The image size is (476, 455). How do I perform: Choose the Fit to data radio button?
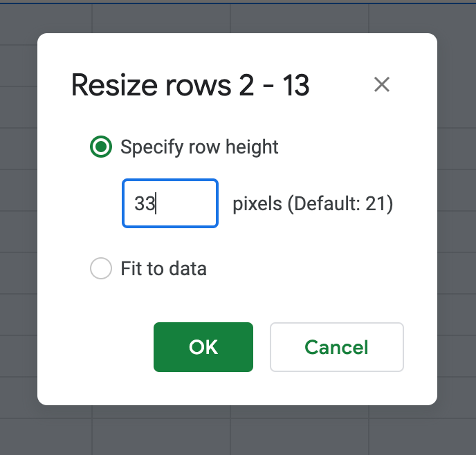coord(101,268)
